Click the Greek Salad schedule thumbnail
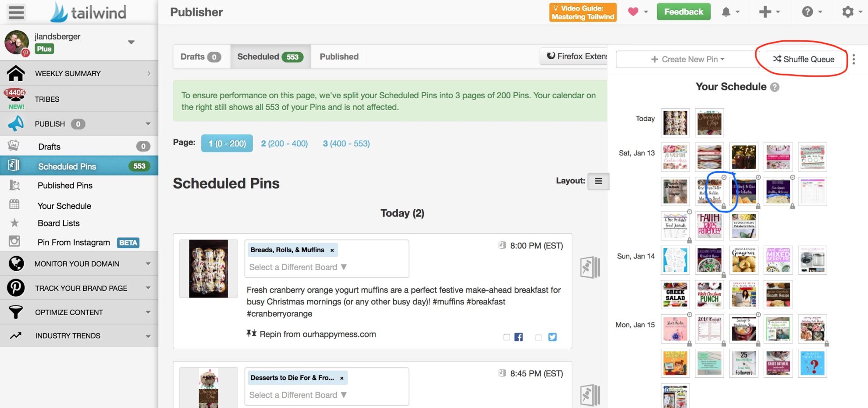This screenshot has width=868, height=408. pyautogui.click(x=675, y=294)
